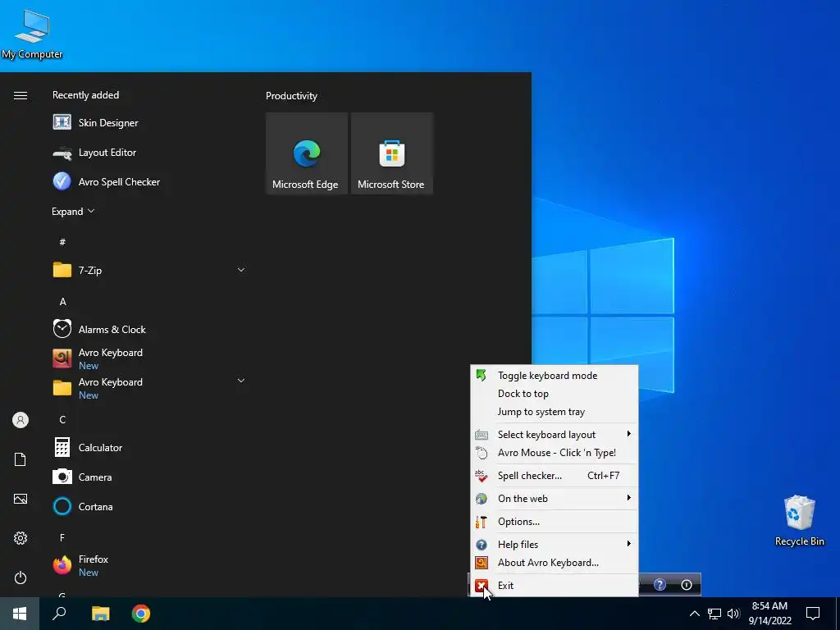Screen dimensions: 840x630
Task: Launch Layout Editor from Recently added
Action: click(148, 153)
